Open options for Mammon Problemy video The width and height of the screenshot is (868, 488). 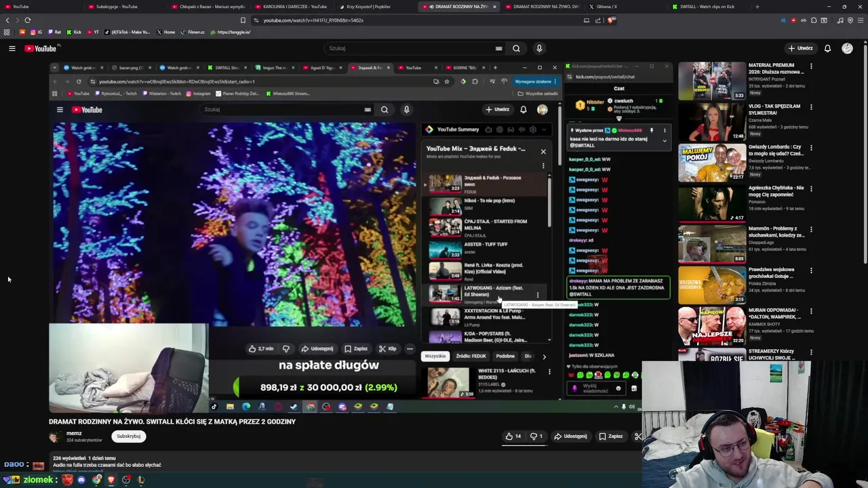pos(811,229)
